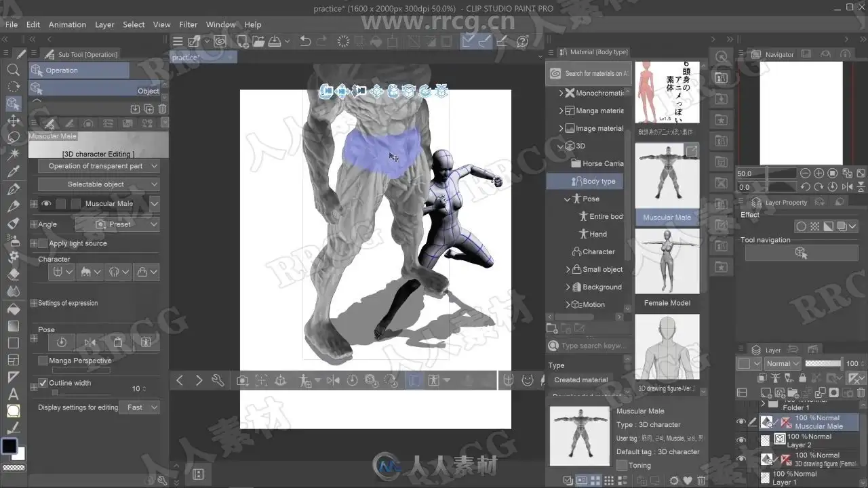The width and height of the screenshot is (868, 488).
Task: Select the Move layer tool
Action: [x=13, y=121]
